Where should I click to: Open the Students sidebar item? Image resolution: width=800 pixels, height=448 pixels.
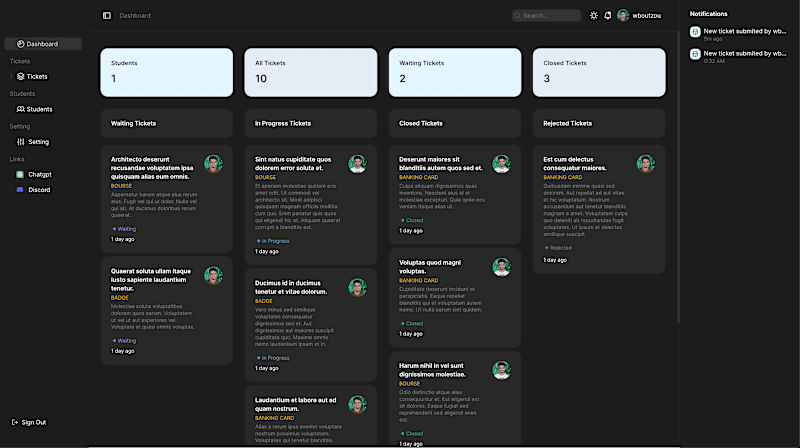[x=35, y=109]
